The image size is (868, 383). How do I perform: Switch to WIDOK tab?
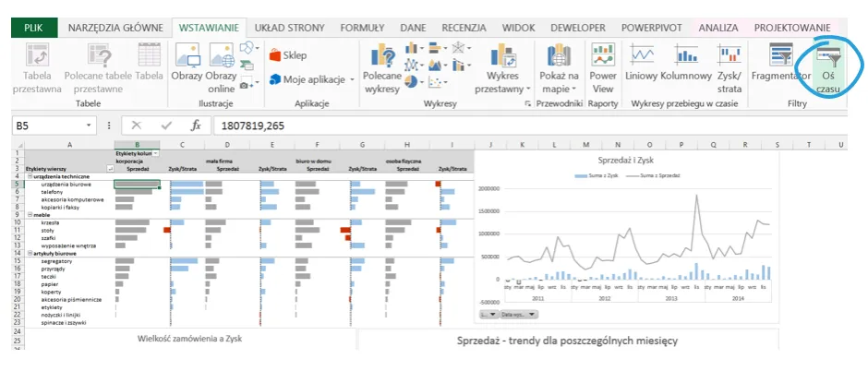point(518,27)
